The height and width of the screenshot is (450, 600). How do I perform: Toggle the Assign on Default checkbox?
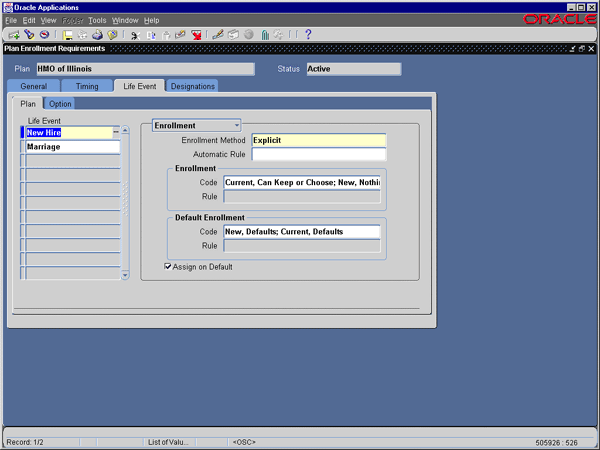pos(168,266)
